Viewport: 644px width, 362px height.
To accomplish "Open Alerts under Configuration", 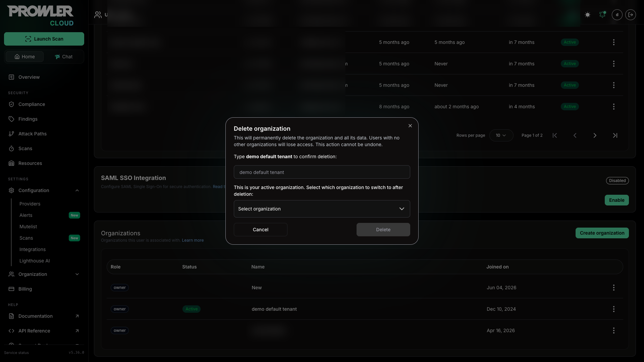I will pyautogui.click(x=26, y=215).
